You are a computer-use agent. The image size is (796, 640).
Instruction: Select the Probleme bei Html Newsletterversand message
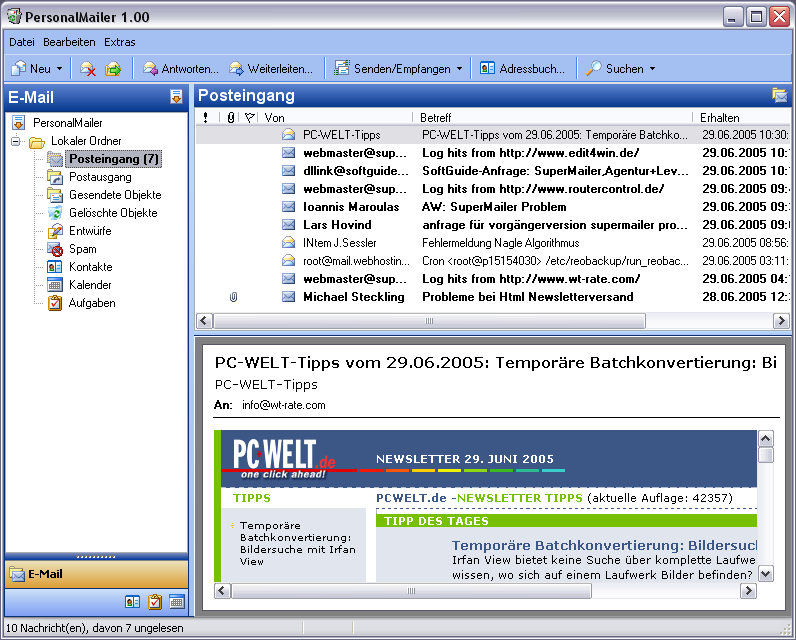pyautogui.click(x=493, y=297)
